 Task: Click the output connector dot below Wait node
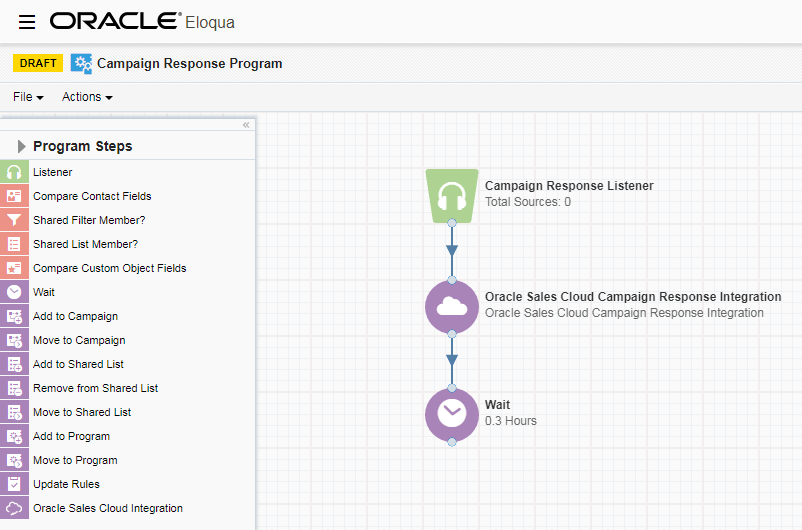[x=452, y=442]
